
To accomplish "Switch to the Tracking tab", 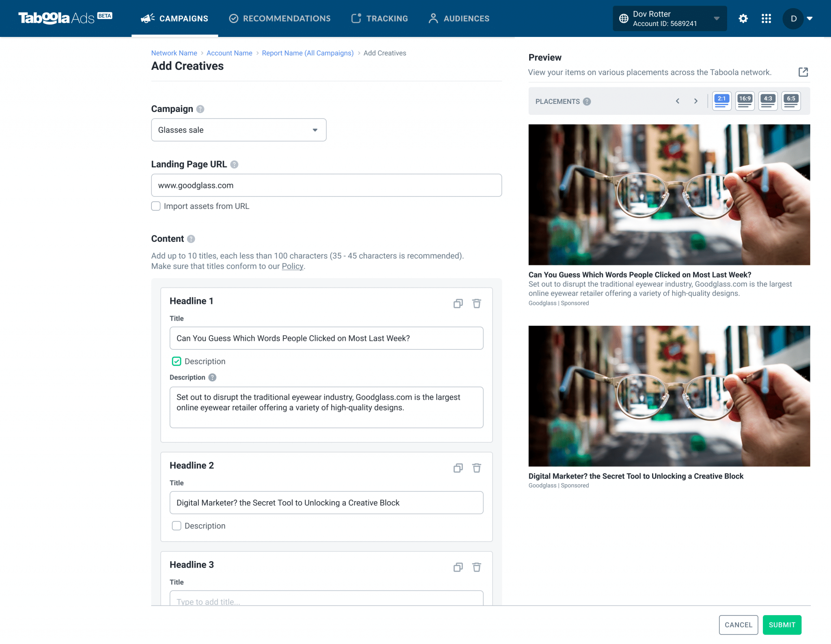I will (379, 18).
